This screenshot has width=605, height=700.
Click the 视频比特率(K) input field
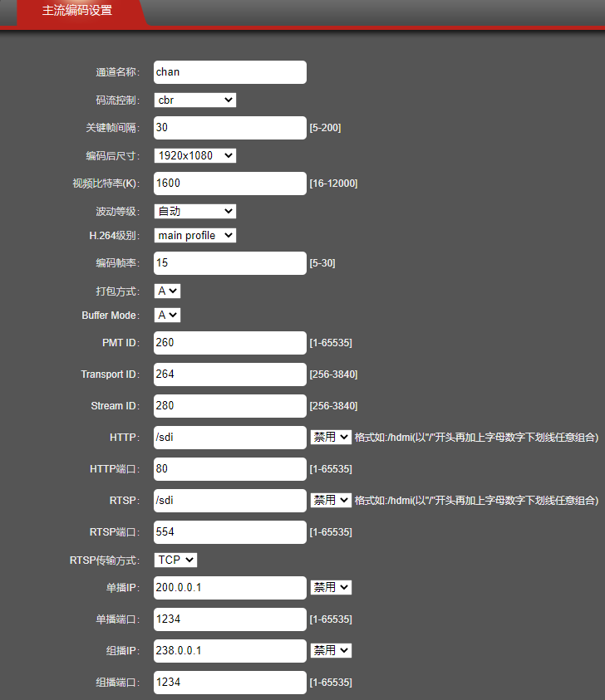click(x=230, y=184)
